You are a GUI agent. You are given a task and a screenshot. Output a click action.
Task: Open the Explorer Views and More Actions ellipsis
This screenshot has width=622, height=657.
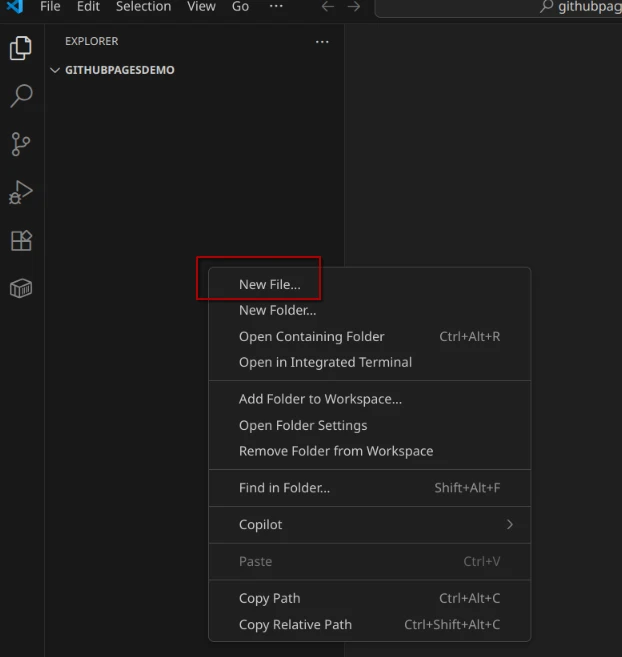point(322,42)
